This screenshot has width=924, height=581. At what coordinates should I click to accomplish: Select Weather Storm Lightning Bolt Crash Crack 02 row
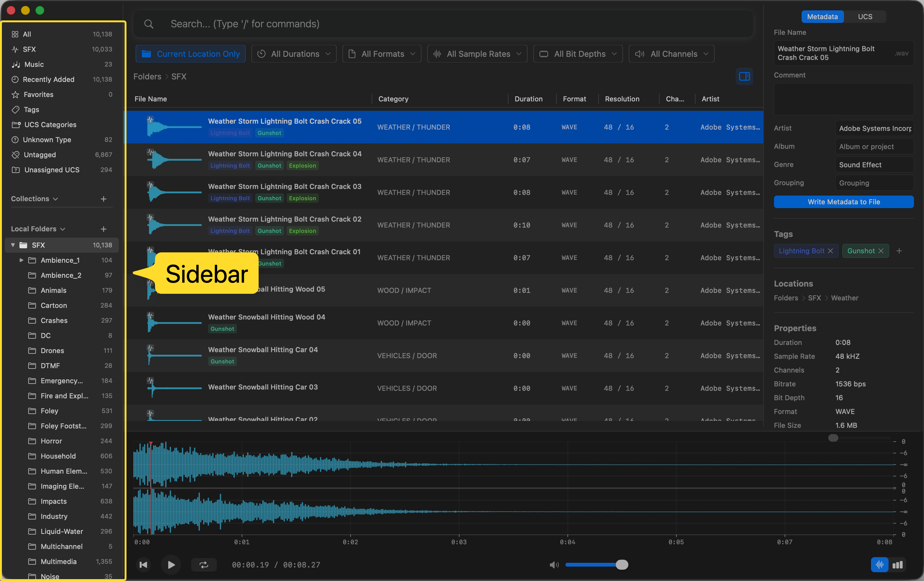pos(445,225)
